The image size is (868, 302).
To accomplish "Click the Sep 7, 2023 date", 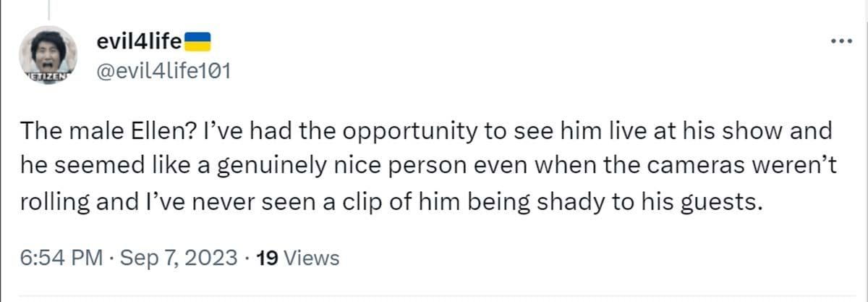I will point(176,257).
